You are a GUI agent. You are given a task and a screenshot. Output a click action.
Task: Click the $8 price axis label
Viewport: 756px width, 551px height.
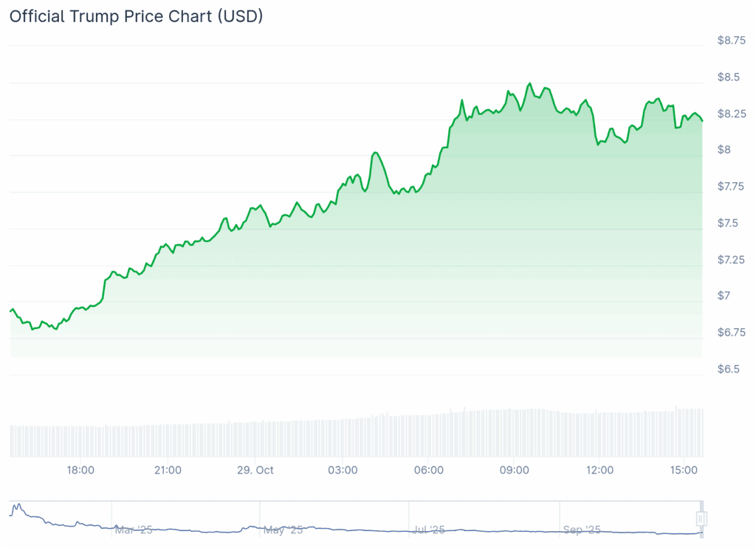[x=724, y=150]
